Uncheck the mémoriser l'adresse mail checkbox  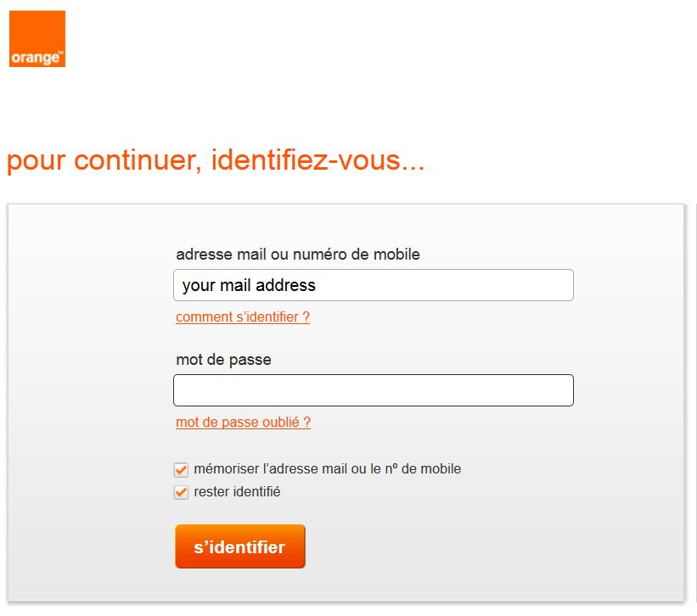point(181,469)
